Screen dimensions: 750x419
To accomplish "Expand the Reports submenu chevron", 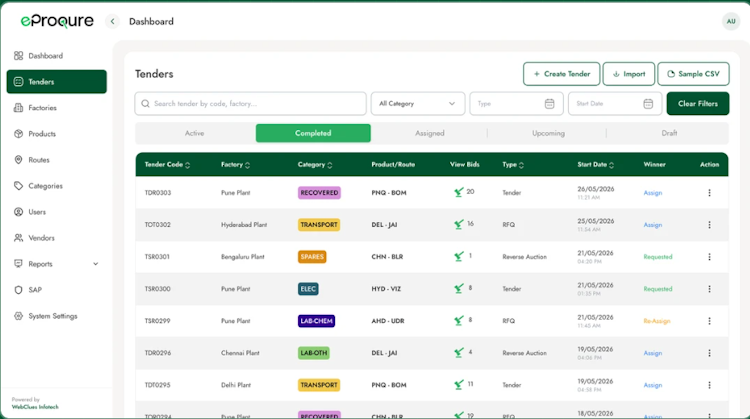I will coord(96,264).
